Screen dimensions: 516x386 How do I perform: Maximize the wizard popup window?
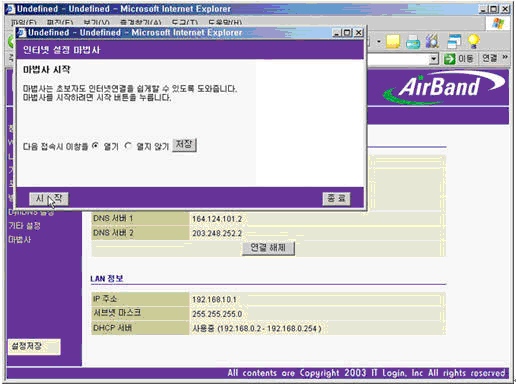tap(347, 33)
